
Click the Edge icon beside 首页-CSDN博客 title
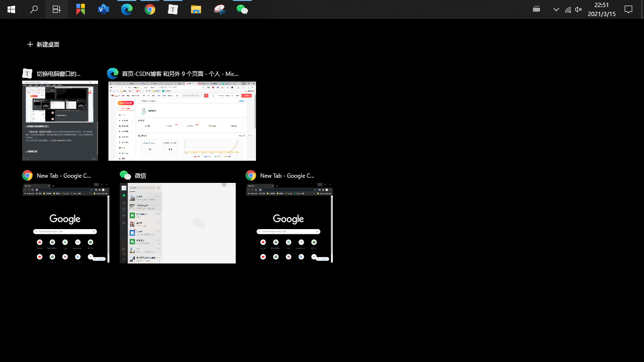click(113, 74)
